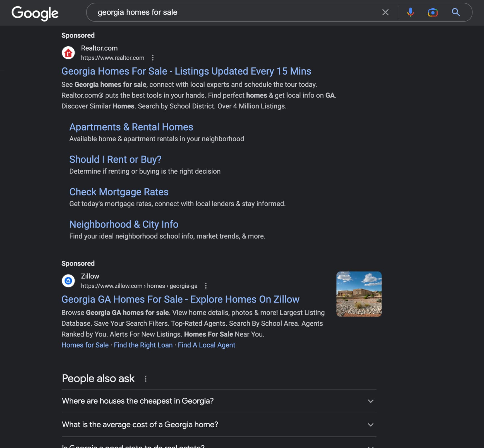Clear the search query with X icon
The image size is (484, 448).
click(385, 12)
